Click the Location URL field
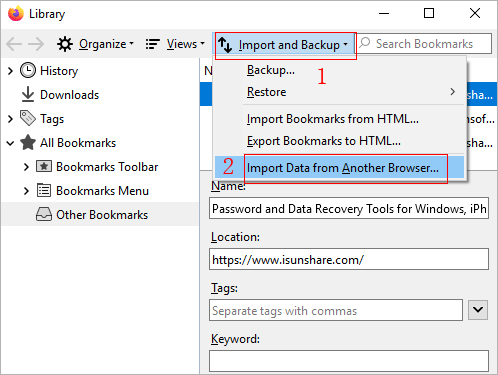The image size is (498, 375). click(349, 259)
